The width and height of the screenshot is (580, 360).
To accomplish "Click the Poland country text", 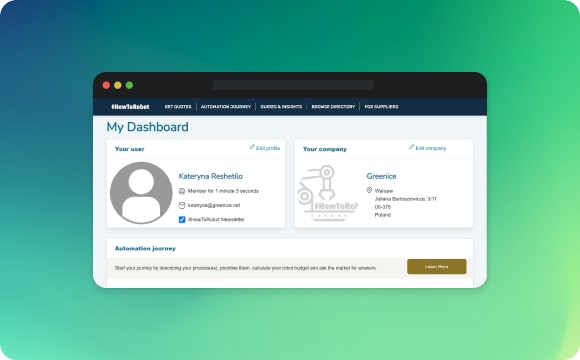I will pyautogui.click(x=383, y=215).
